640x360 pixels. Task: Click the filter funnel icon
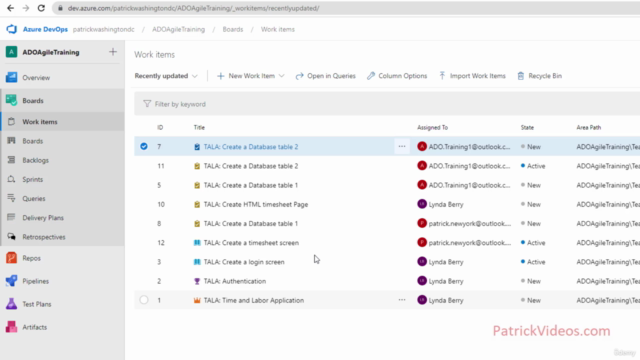147,104
